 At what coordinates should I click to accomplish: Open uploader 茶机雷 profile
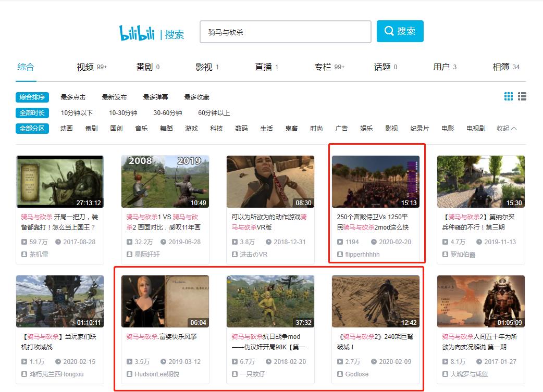(39, 254)
